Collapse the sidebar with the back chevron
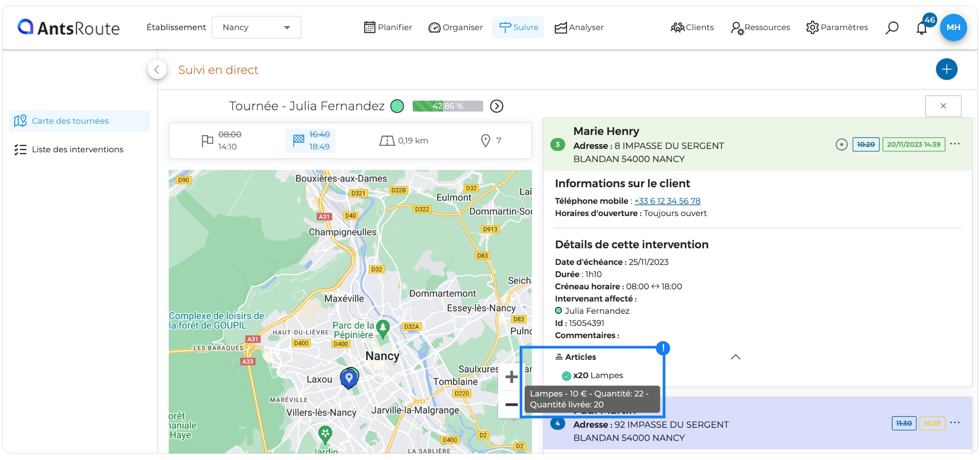The width and height of the screenshot is (980, 460). pyautogui.click(x=157, y=70)
